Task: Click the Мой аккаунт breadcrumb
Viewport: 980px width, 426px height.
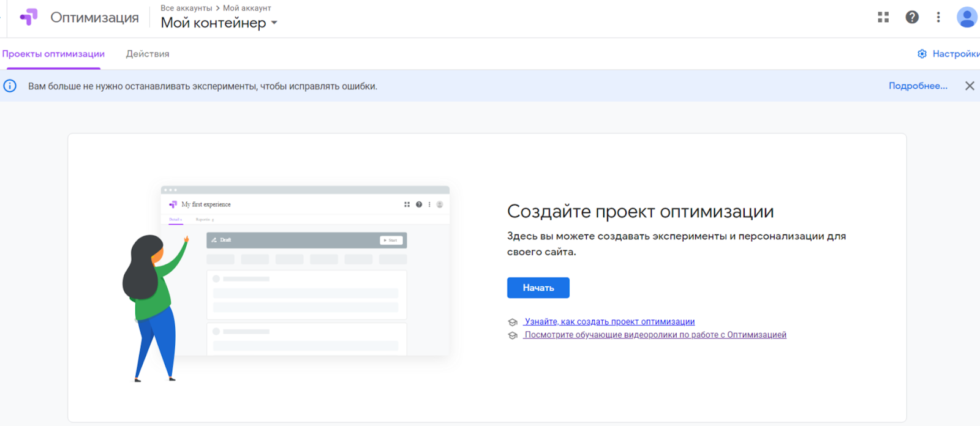Action: (x=247, y=8)
